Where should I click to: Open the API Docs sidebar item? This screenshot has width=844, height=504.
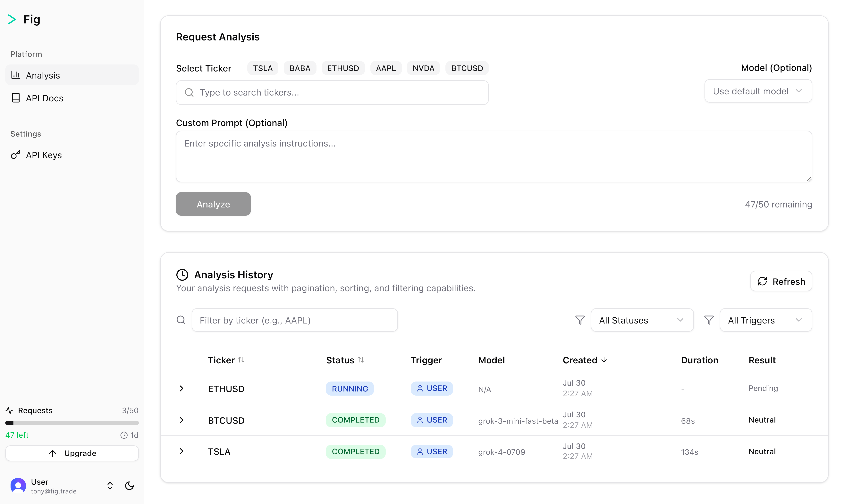(72, 98)
